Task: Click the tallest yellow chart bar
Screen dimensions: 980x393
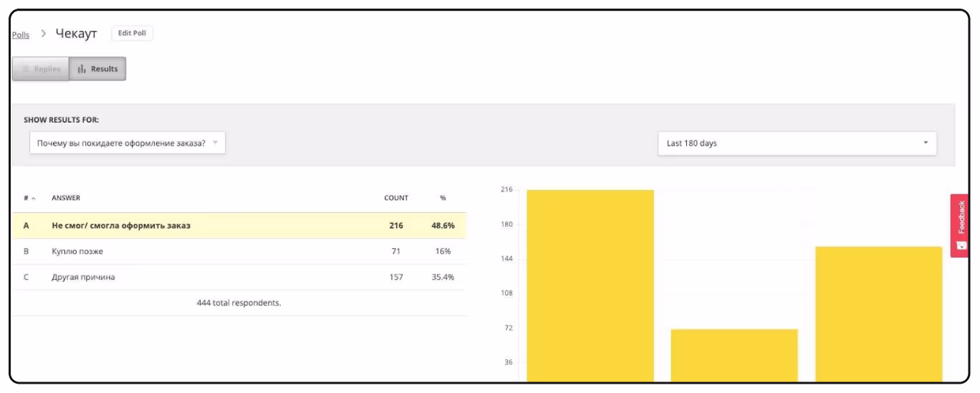Action: (590, 285)
